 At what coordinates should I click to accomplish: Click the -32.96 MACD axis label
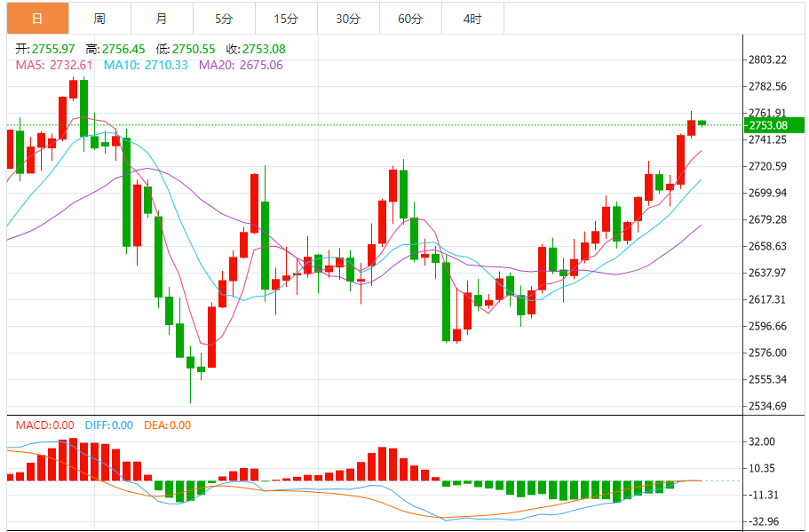pyautogui.click(x=763, y=521)
